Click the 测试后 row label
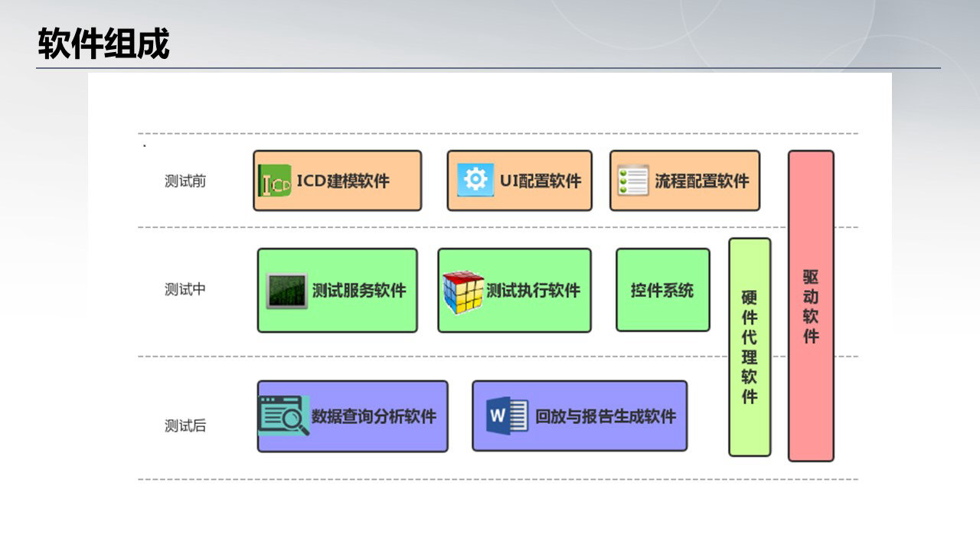Image resolution: width=980 pixels, height=551 pixels. (x=185, y=425)
